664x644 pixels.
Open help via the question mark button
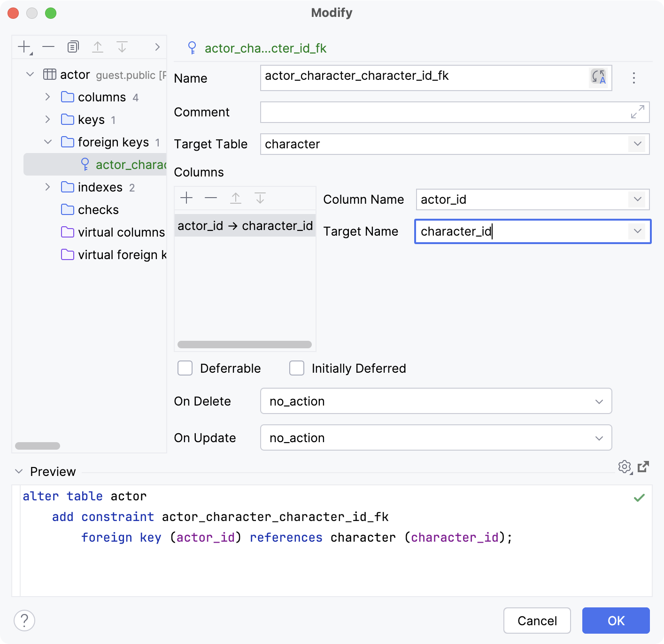pyautogui.click(x=24, y=620)
